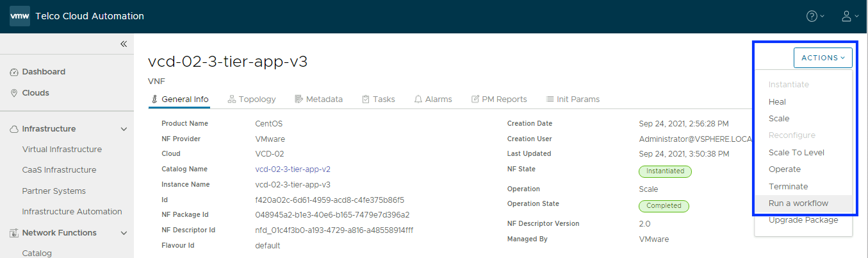Switch to the Alarms tab
Viewport: 868px width, 258px height.
(432, 99)
